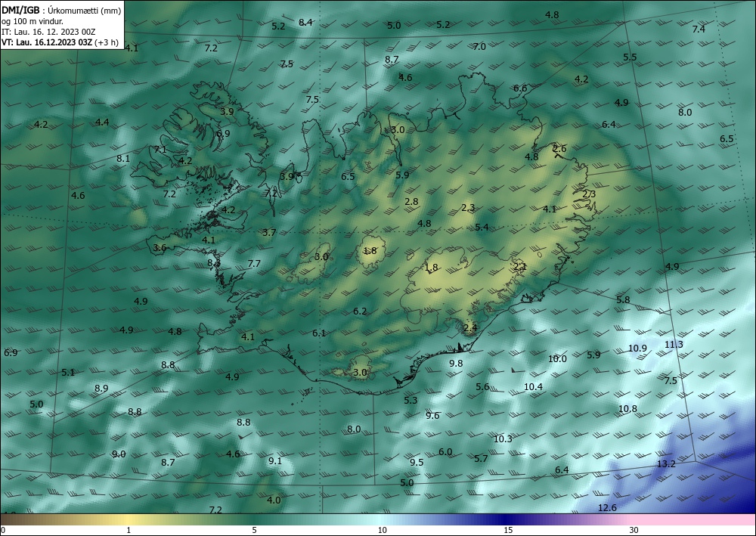Click the 6.2 precipitation value
756x536 pixels.
pyautogui.click(x=360, y=311)
